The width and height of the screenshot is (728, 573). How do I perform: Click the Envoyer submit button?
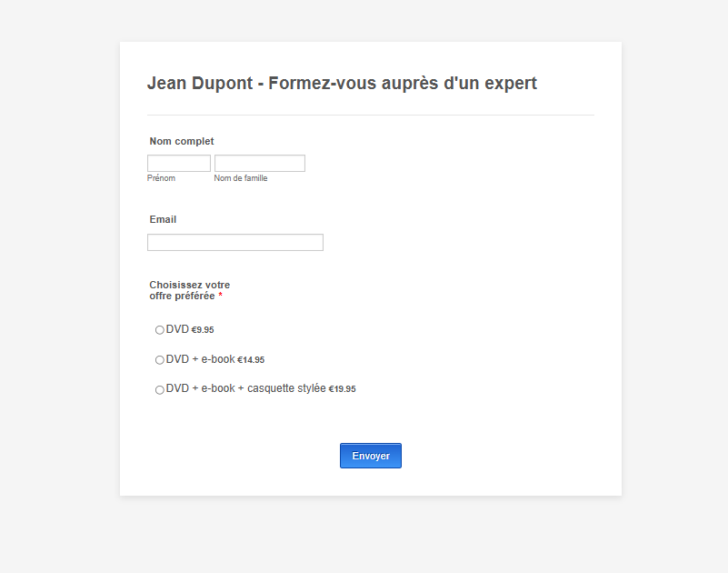(370, 456)
